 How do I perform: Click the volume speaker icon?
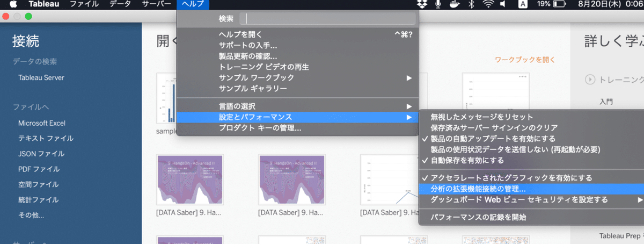503,4
